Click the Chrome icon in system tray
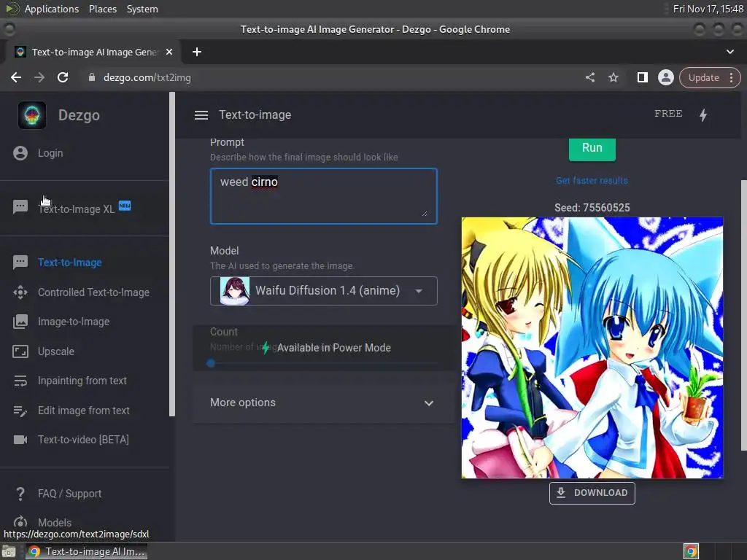747x560 pixels. (x=692, y=551)
